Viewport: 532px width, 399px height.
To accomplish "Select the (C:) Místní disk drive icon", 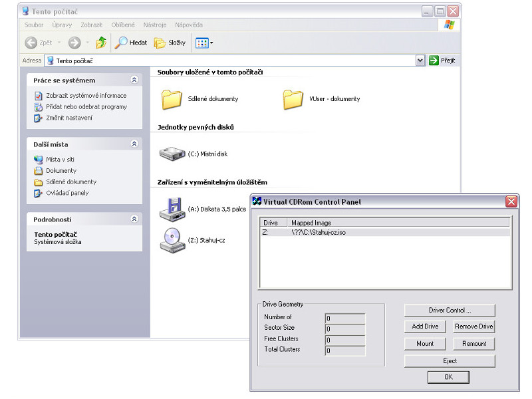I will click(172, 154).
